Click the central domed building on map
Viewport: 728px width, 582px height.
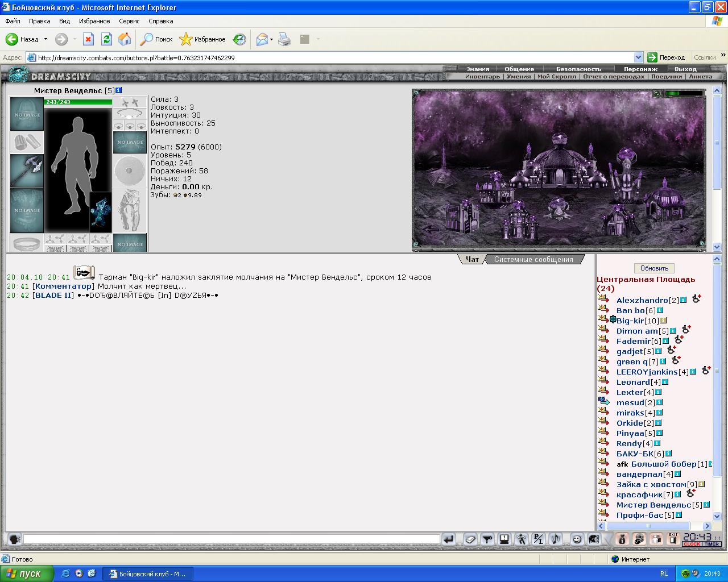[557, 162]
